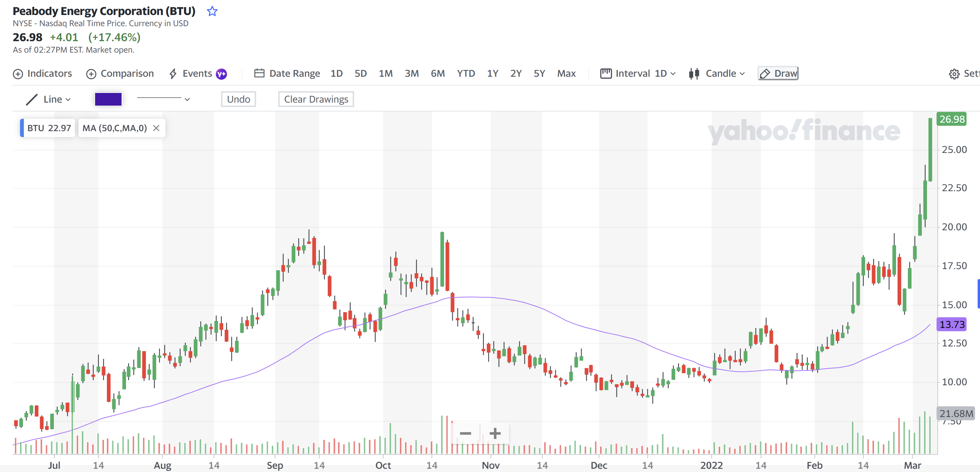Click the Candle chart type icon
980x472 pixels.
click(694, 74)
